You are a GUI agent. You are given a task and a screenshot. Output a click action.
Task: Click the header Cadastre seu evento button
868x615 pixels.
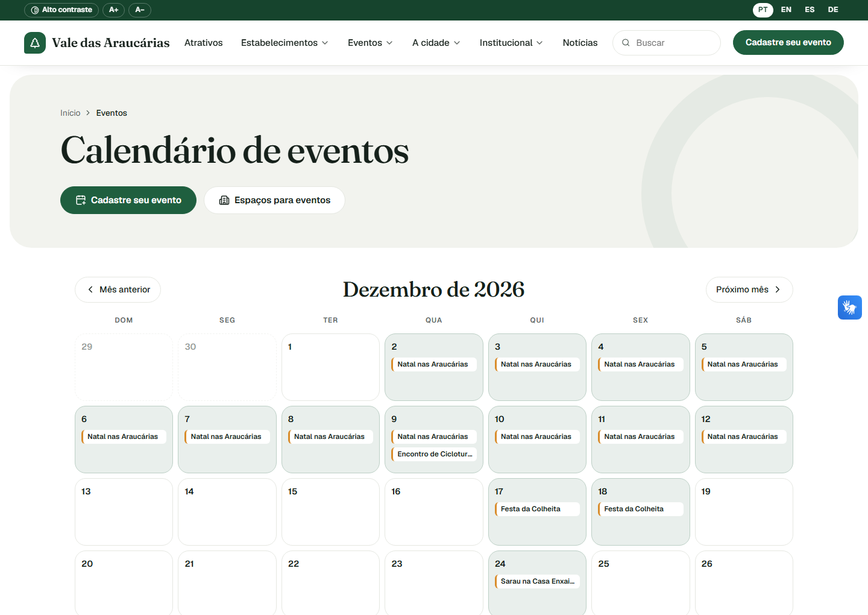pos(788,43)
